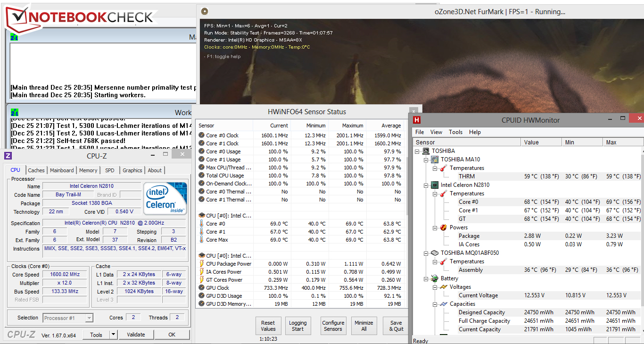This screenshot has width=644, height=344.
Task: Click Save & Quit in HWiNFO64
Action: pos(396,326)
